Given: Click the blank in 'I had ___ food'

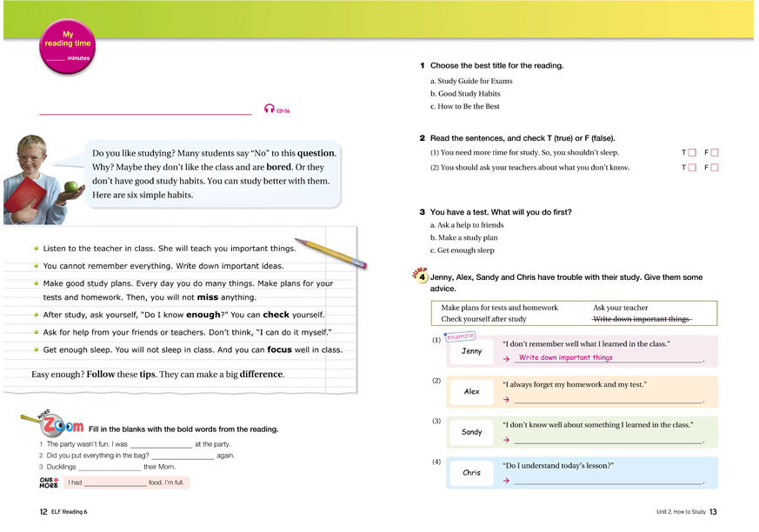Looking at the screenshot, I should tap(115, 483).
